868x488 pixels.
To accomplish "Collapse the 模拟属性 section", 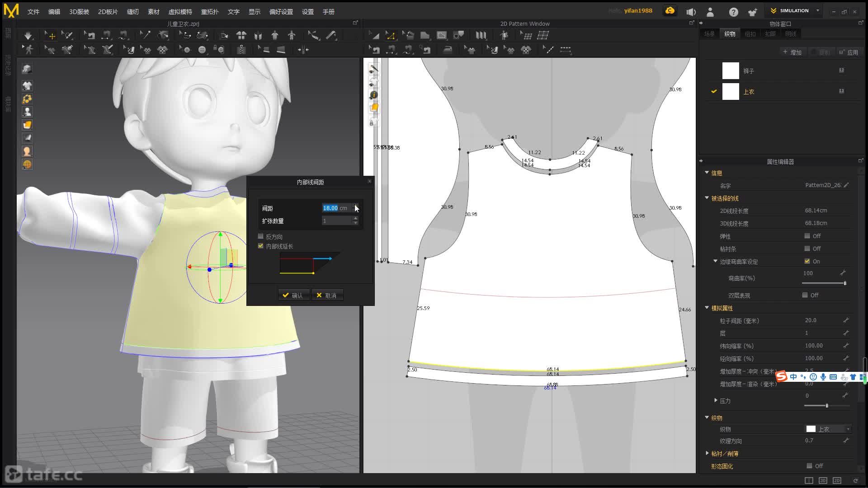I will 707,308.
